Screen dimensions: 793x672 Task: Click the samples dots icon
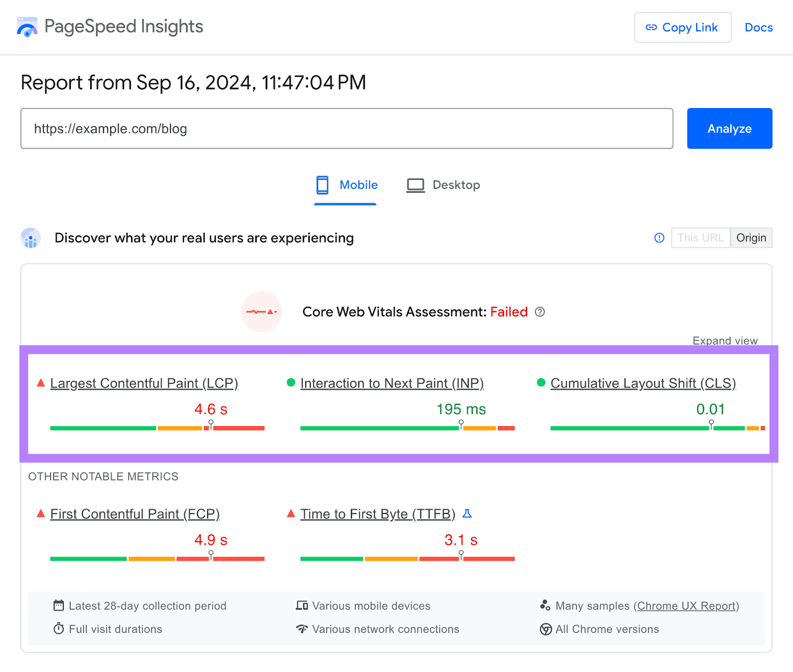click(x=545, y=606)
